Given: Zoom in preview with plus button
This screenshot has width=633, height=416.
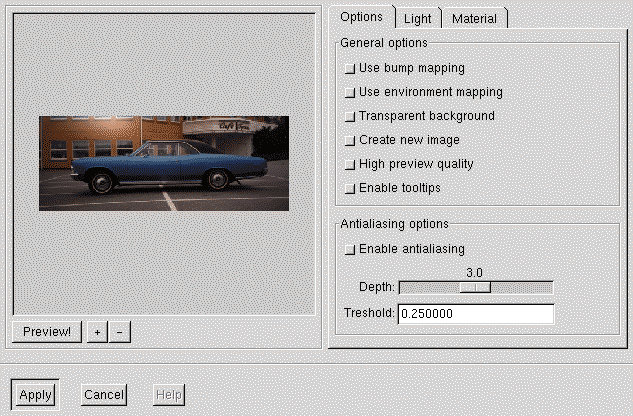Looking at the screenshot, I should [96, 332].
